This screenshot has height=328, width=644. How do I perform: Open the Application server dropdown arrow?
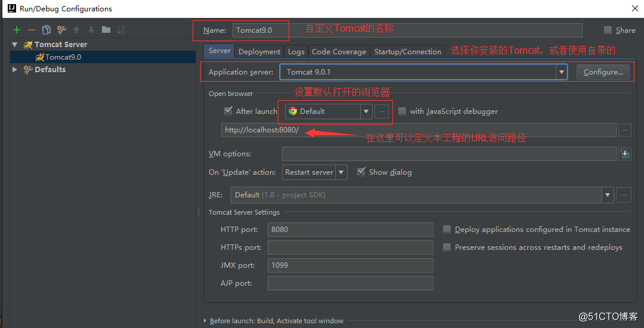[562, 72]
